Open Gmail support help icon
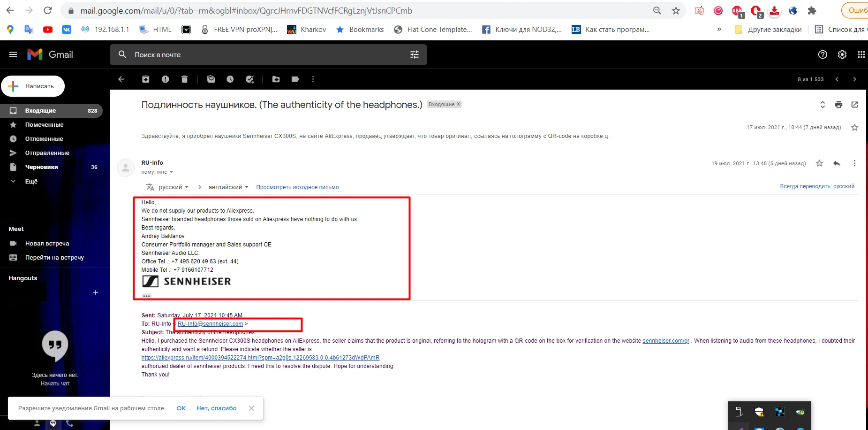Viewport: 868px width, 430px height. 823,54
